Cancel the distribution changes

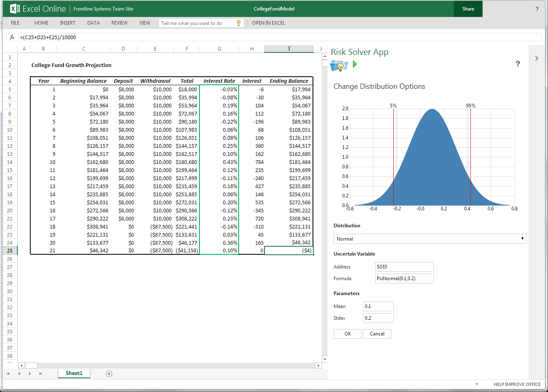[x=377, y=334]
